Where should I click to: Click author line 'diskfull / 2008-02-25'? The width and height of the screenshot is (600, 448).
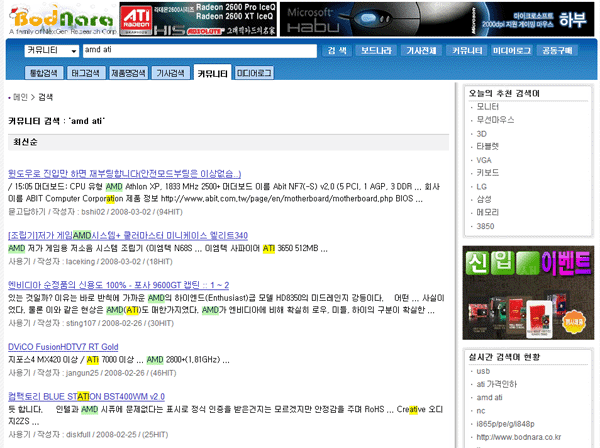click(88, 435)
